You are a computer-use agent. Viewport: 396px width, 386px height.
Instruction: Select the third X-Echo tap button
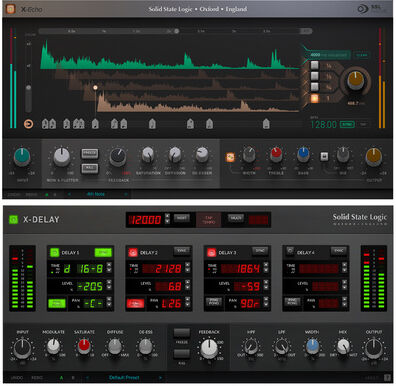pyautogui.click(x=315, y=87)
